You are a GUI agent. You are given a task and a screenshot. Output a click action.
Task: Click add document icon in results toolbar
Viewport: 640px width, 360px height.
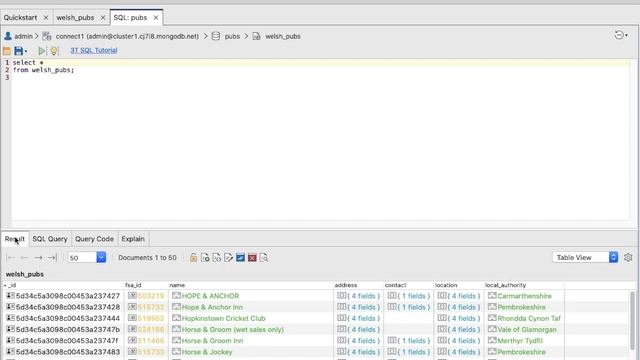tap(205, 258)
